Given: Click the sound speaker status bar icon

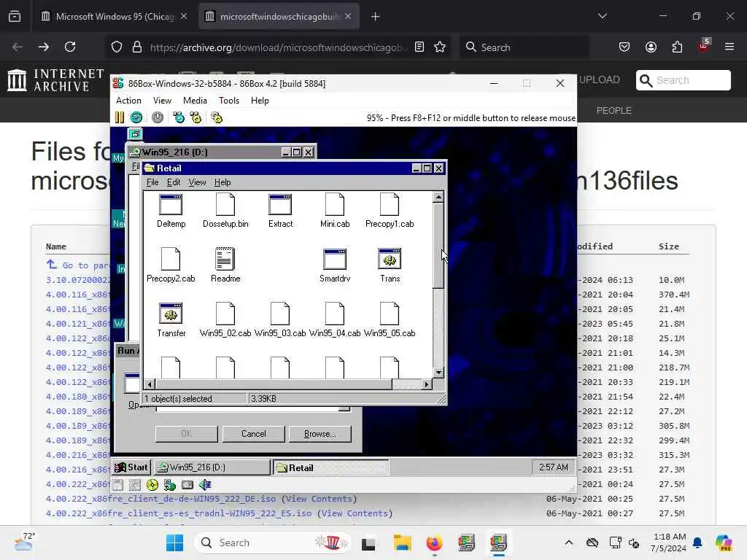Looking at the screenshot, I should [x=205, y=485].
